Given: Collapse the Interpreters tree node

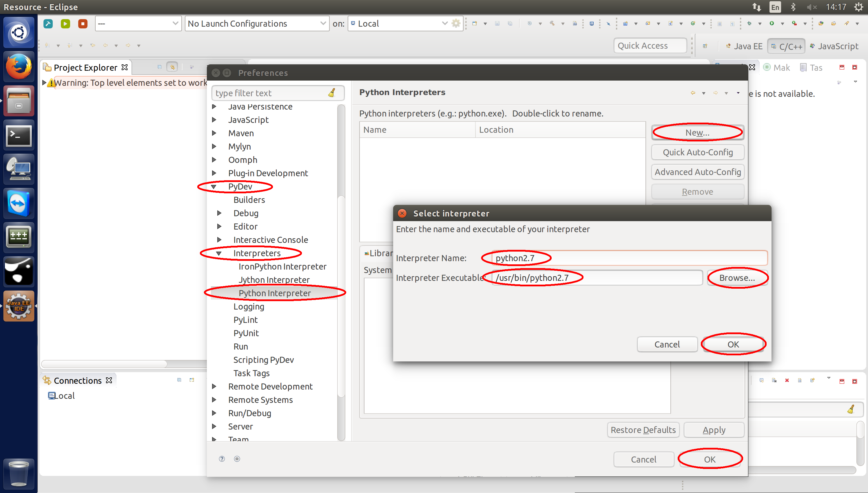Looking at the screenshot, I should pyautogui.click(x=219, y=253).
